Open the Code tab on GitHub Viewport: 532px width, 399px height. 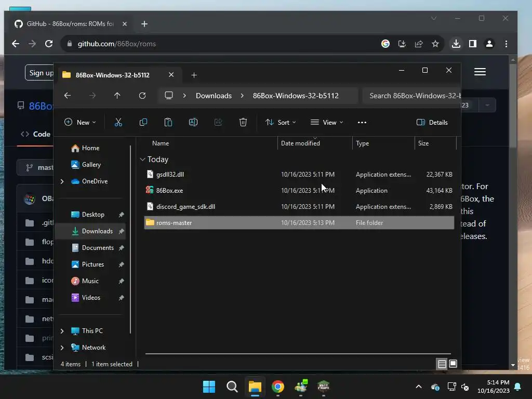coord(36,134)
